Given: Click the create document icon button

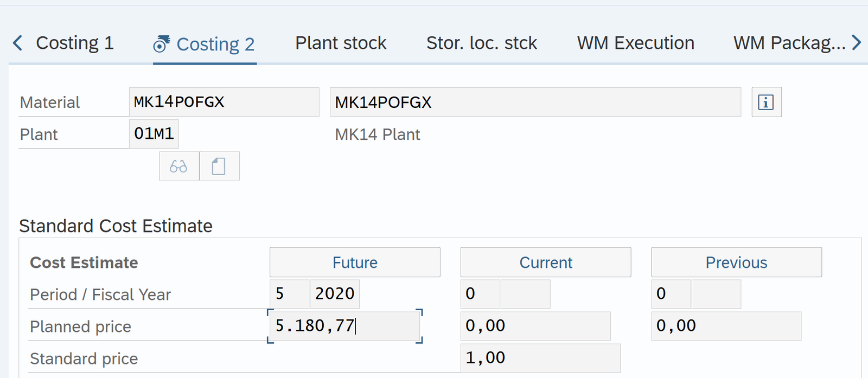Looking at the screenshot, I should pos(219,166).
